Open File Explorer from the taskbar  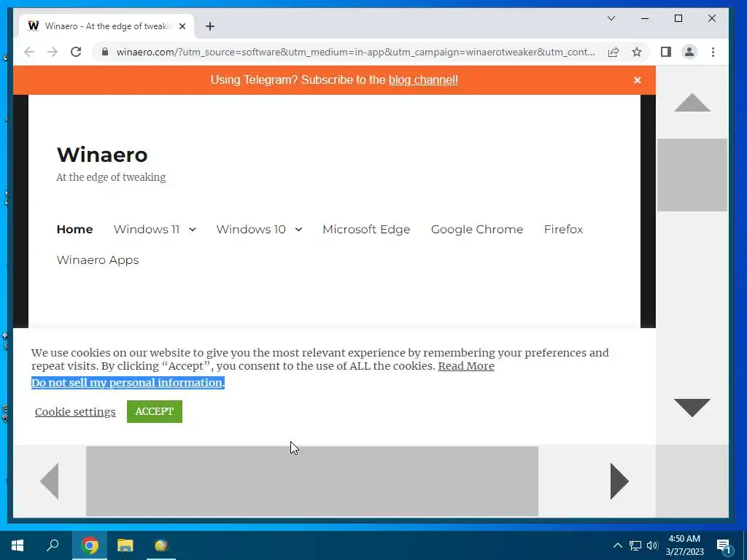pos(125,545)
